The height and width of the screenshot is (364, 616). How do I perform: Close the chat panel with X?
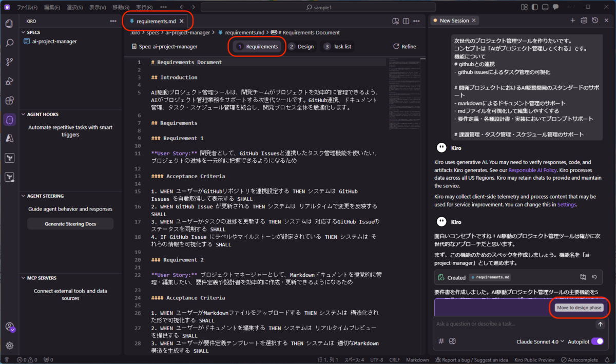(605, 21)
